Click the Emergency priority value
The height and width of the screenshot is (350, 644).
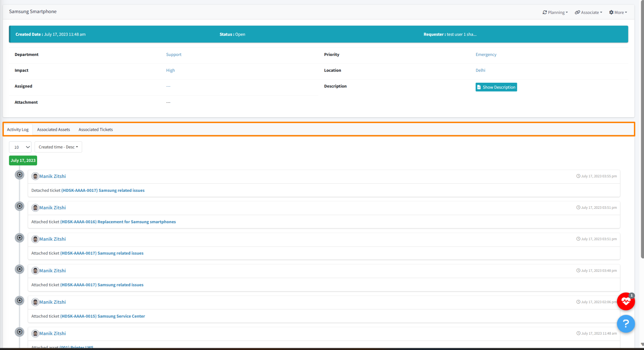[x=486, y=55]
